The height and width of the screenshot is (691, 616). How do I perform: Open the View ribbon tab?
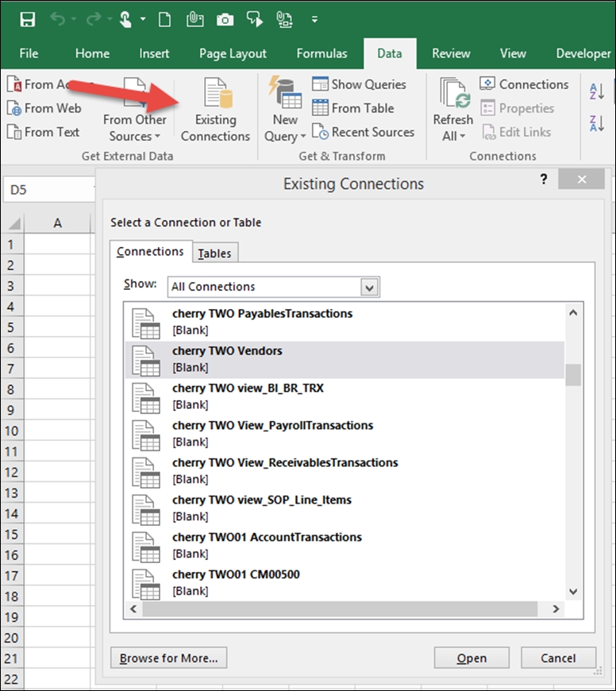tap(513, 53)
